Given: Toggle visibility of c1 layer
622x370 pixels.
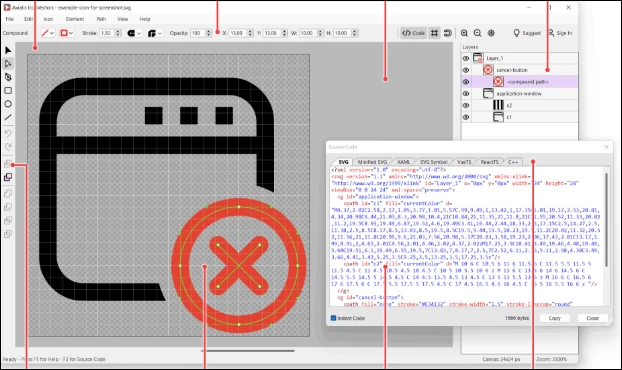Looking at the screenshot, I should coord(466,117).
